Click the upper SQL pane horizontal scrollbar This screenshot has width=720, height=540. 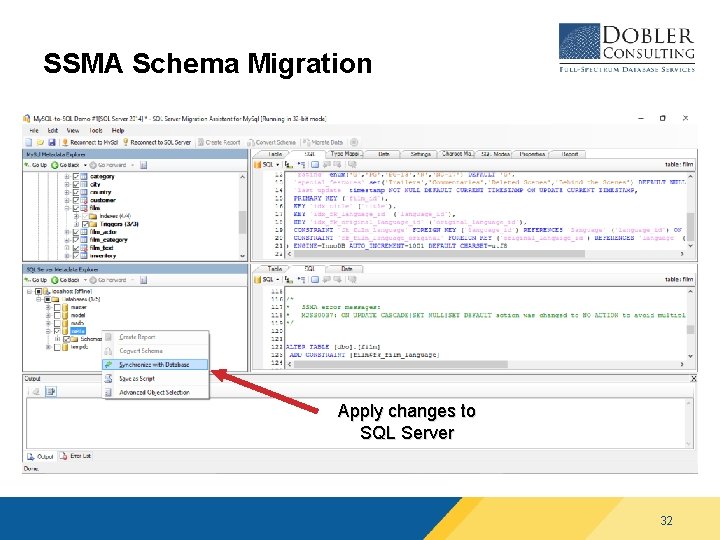[x=439, y=253]
